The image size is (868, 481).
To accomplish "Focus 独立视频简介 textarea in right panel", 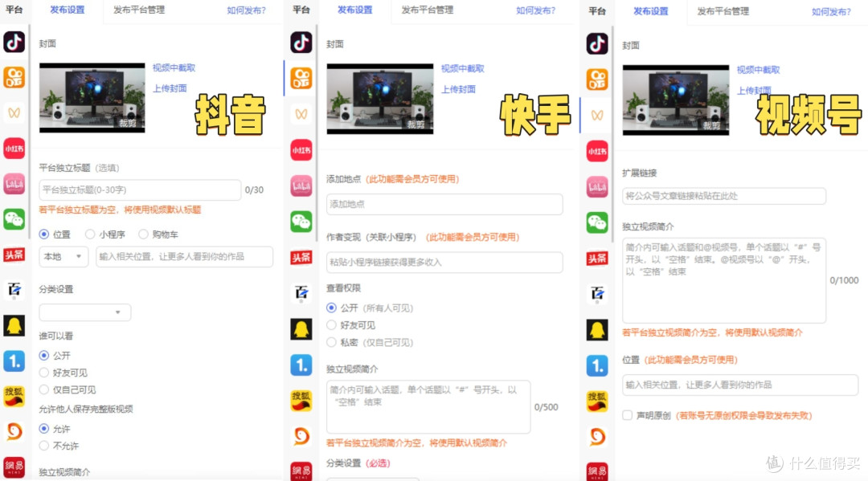I will point(724,281).
